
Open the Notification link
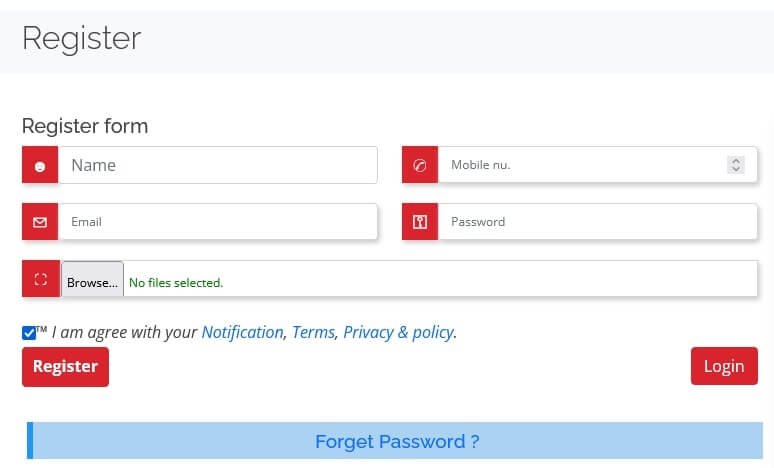coord(242,332)
